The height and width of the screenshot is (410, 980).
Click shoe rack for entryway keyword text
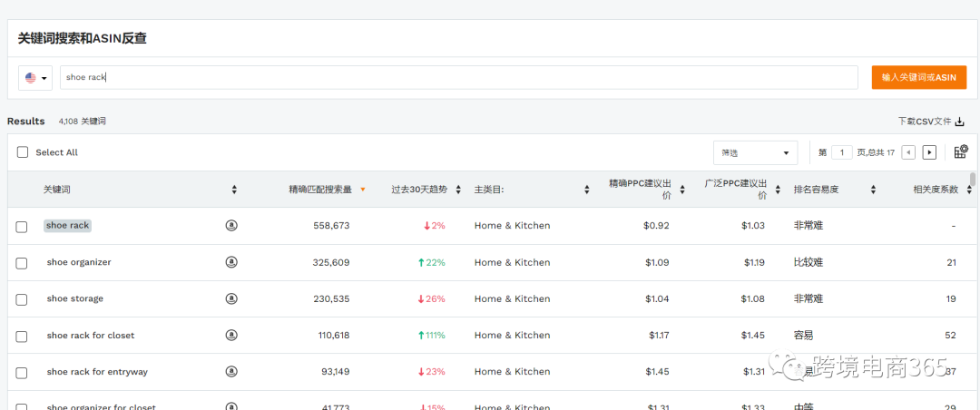pyautogui.click(x=97, y=372)
